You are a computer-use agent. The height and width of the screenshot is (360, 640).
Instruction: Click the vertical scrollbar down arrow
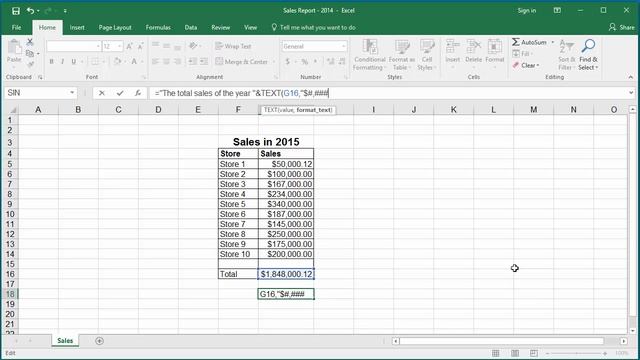point(632,331)
